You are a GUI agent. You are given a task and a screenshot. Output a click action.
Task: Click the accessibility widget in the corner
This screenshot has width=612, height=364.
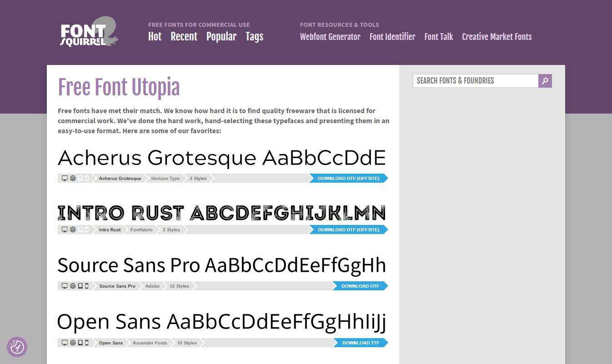(17, 347)
